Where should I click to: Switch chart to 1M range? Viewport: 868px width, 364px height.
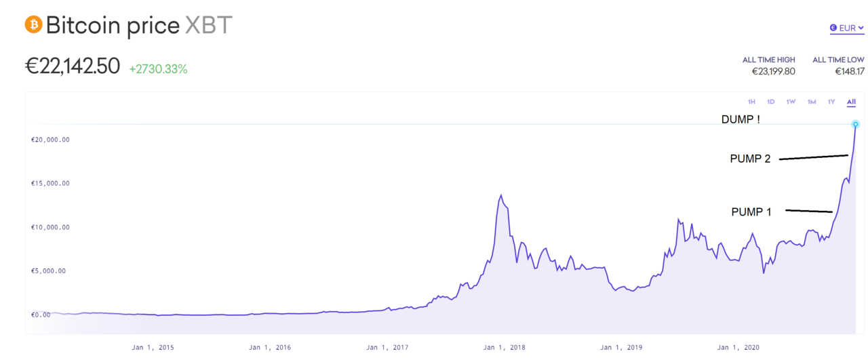tap(812, 102)
